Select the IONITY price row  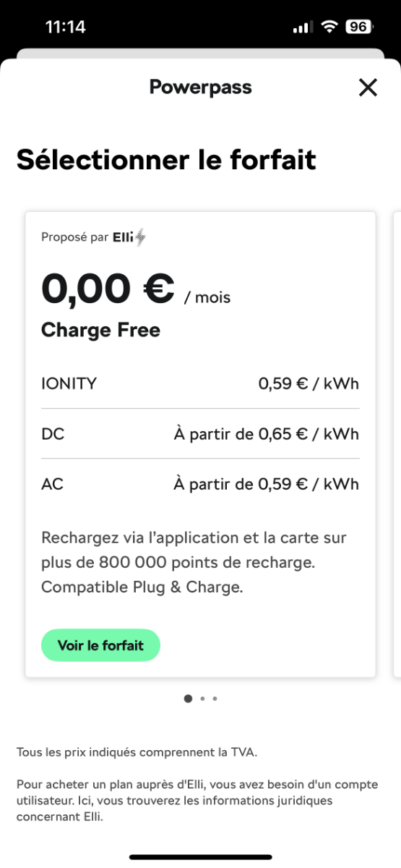pyautogui.click(x=200, y=383)
